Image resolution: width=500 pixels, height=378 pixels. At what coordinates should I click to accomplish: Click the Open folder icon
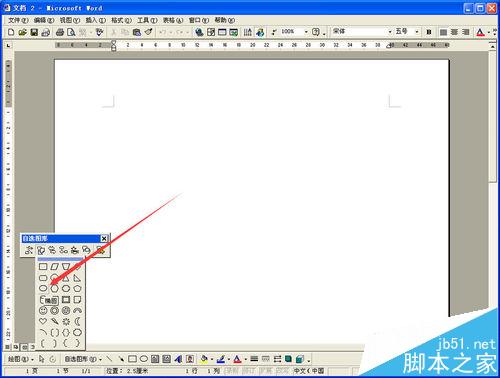point(22,32)
